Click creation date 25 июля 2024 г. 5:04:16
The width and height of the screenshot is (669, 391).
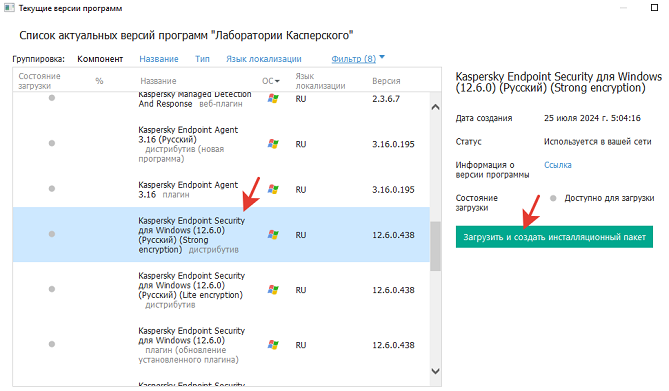tap(592, 118)
